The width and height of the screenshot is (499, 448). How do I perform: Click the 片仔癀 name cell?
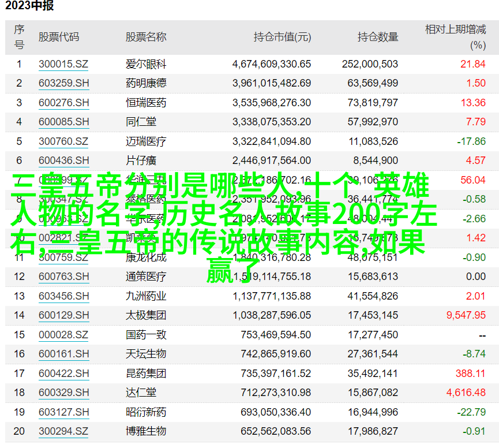(x=141, y=161)
